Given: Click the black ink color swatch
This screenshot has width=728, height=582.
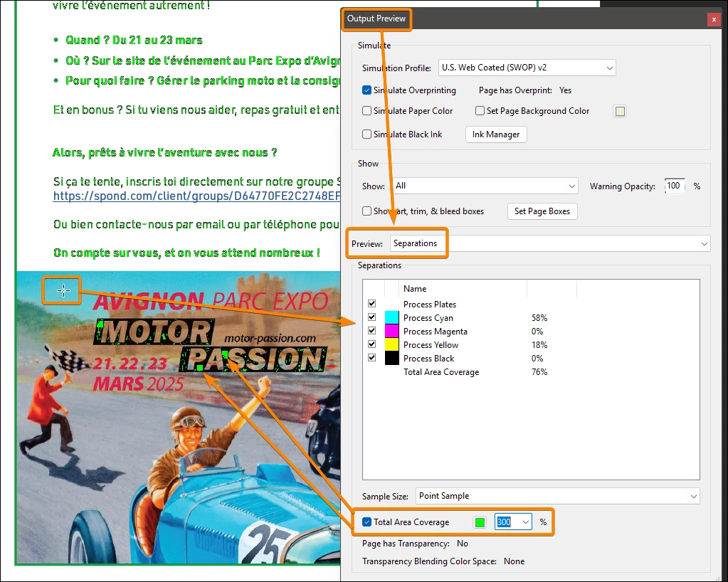Looking at the screenshot, I should point(392,358).
